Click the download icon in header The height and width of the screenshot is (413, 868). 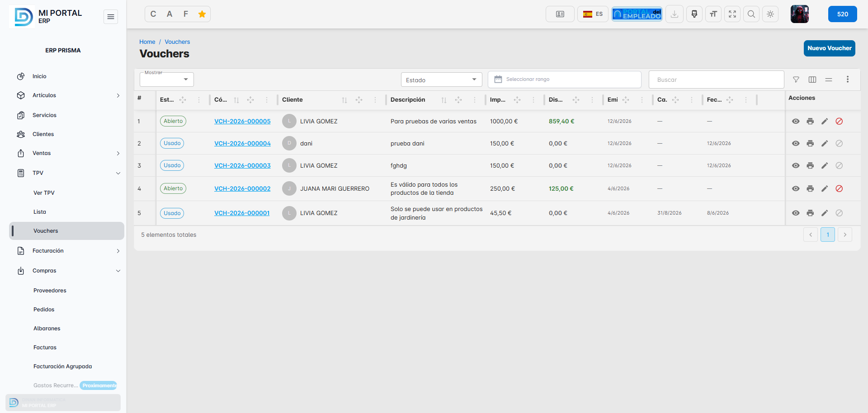[675, 14]
